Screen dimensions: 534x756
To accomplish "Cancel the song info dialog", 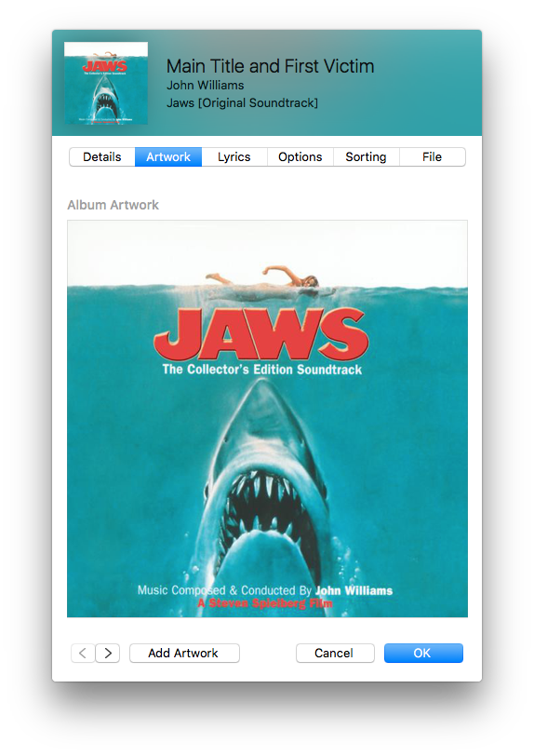I will point(335,653).
